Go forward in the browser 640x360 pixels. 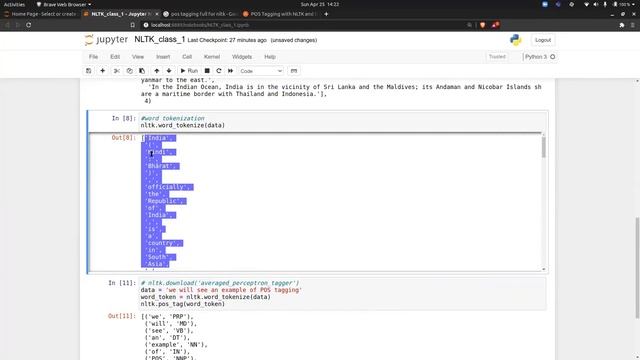pyautogui.click(x=18, y=25)
